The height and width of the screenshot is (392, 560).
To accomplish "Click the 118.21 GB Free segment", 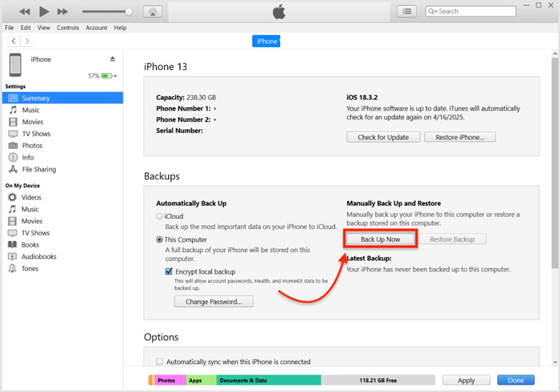I will click(x=378, y=380).
